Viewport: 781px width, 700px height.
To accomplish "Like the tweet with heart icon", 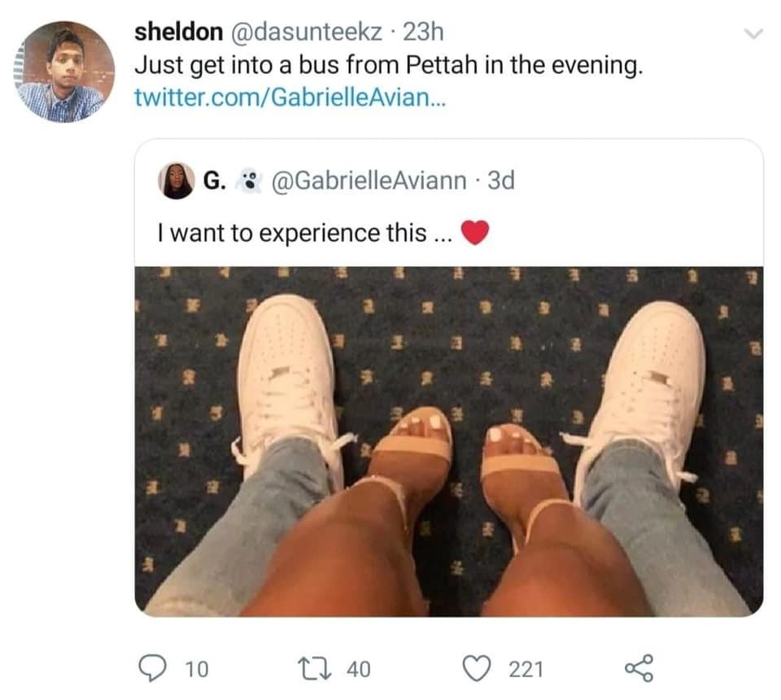I will [477, 668].
